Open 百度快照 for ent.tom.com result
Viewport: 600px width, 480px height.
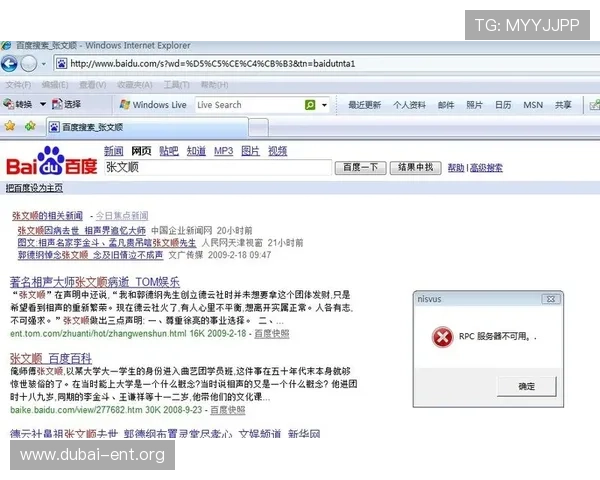(x=272, y=334)
